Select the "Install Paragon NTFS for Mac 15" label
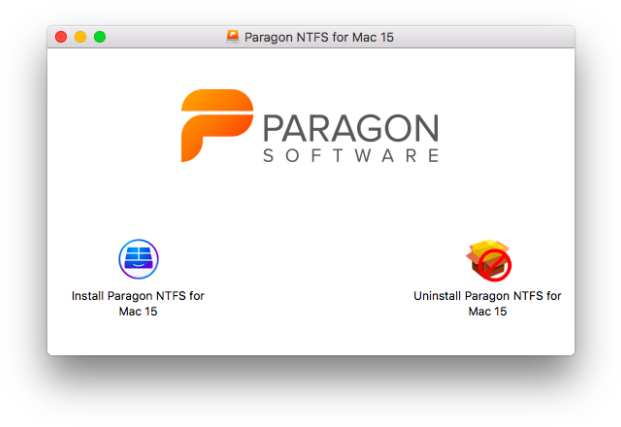The image size is (621, 427). pyautogui.click(x=138, y=303)
